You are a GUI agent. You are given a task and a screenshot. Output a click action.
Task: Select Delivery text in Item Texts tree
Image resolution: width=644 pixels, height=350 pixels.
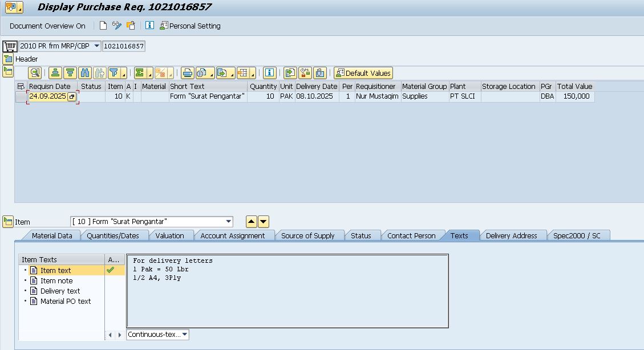[60, 291]
